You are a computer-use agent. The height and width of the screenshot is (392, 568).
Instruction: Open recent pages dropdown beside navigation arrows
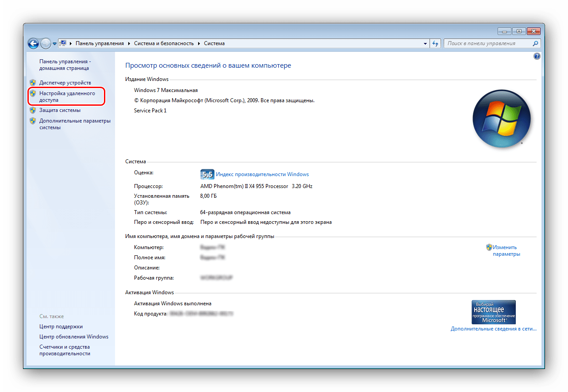tap(54, 44)
